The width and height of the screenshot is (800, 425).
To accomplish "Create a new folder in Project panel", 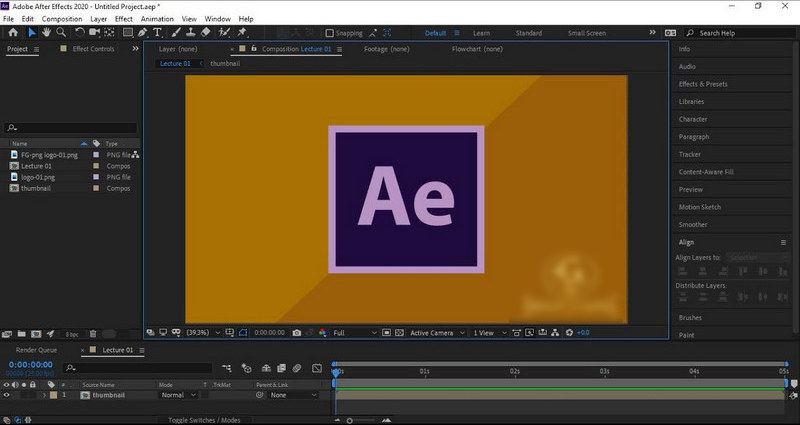I will click(x=21, y=334).
